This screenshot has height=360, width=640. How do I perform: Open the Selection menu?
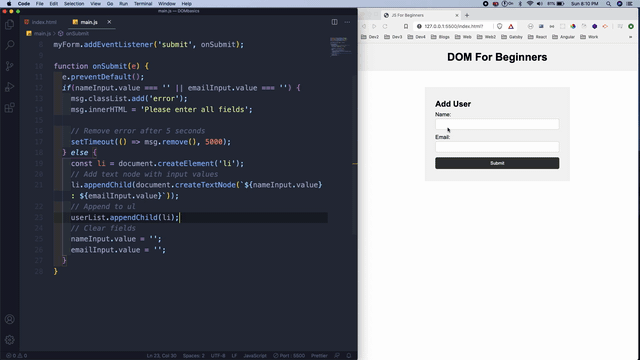tap(74, 4)
